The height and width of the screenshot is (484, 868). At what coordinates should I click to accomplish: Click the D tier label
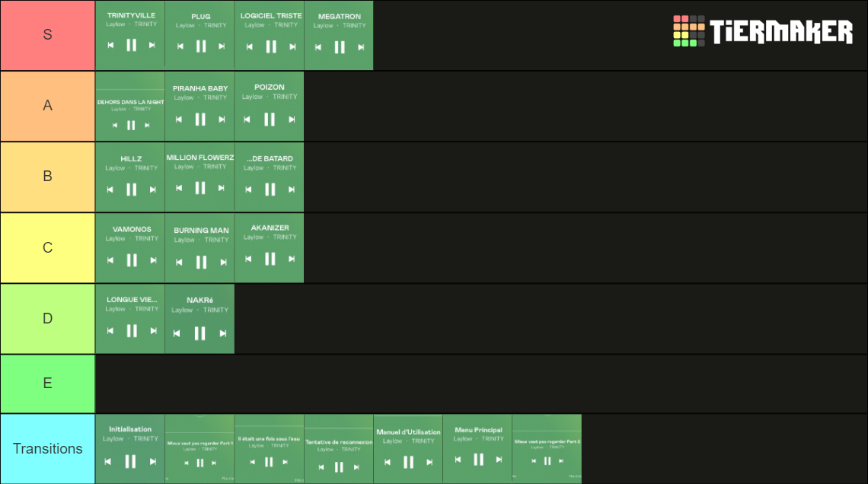pyautogui.click(x=48, y=319)
